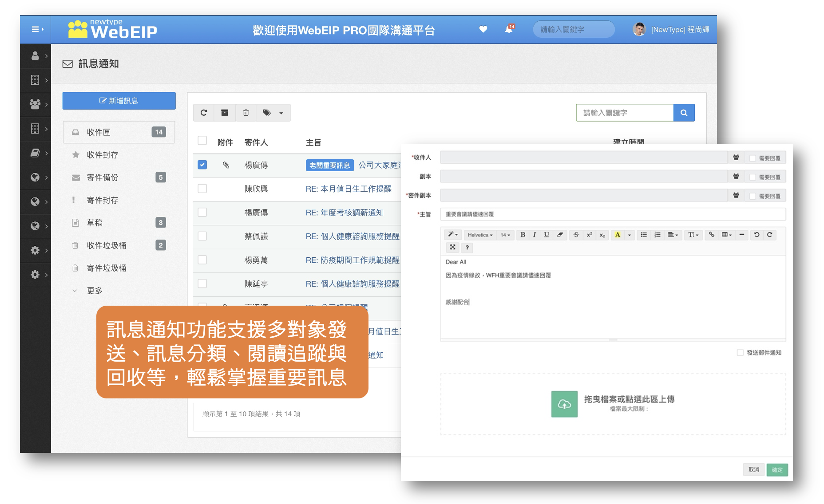This screenshot has width=824, height=504.
Task: Open paragraph alignment dropdown
Action: click(673, 235)
